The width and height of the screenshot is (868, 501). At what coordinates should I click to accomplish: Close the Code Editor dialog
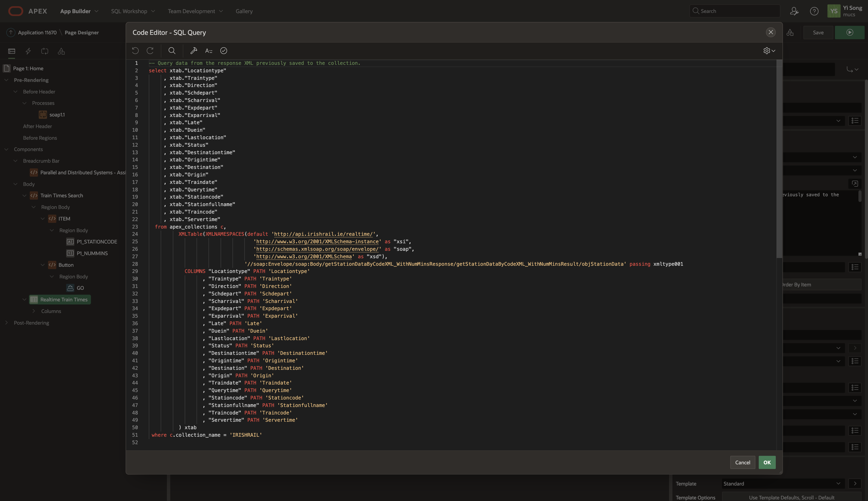(771, 32)
